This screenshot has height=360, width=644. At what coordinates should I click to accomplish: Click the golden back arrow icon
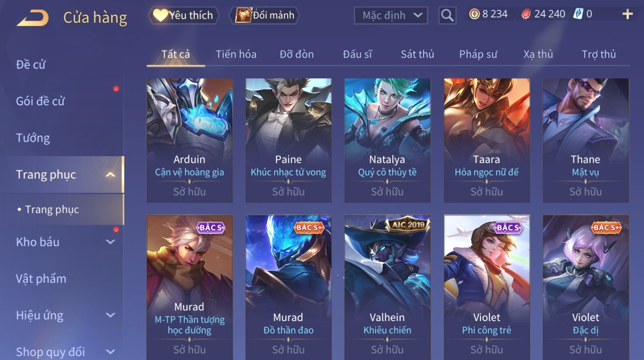pos(32,18)
